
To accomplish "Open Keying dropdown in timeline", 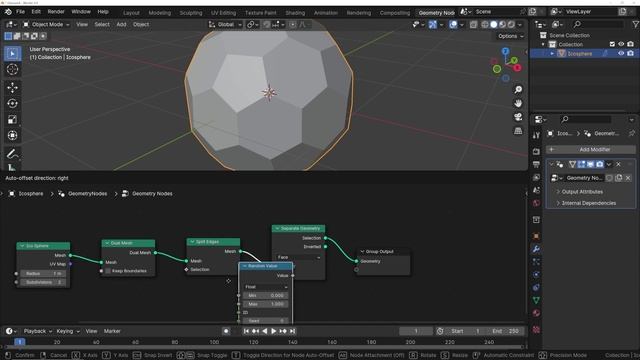I will point(68,331).
